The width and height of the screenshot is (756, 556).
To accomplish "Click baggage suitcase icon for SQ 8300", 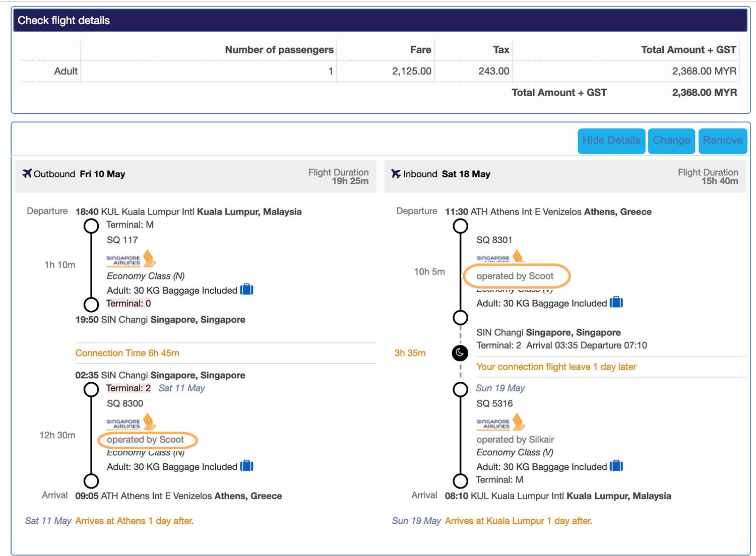I will [246, 466].
